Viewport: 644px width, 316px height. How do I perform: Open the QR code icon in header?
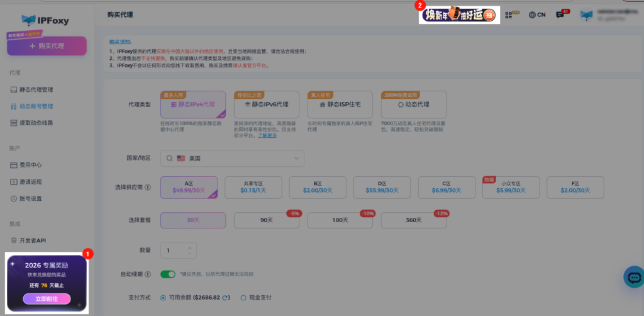coord(517,14)
